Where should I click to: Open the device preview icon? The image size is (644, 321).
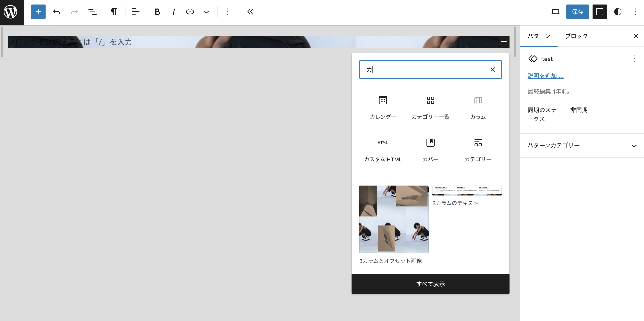pyautogui.click(x=556, y=12)
